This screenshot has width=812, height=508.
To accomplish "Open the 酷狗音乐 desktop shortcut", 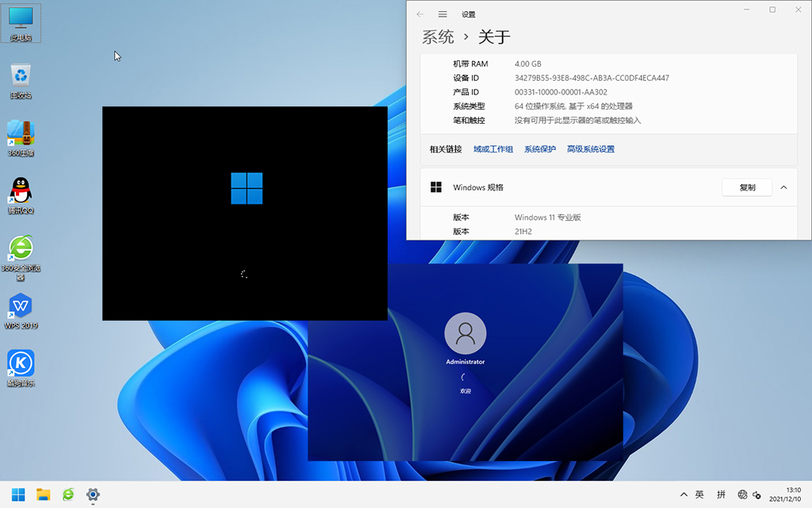I will pos(21,368).
